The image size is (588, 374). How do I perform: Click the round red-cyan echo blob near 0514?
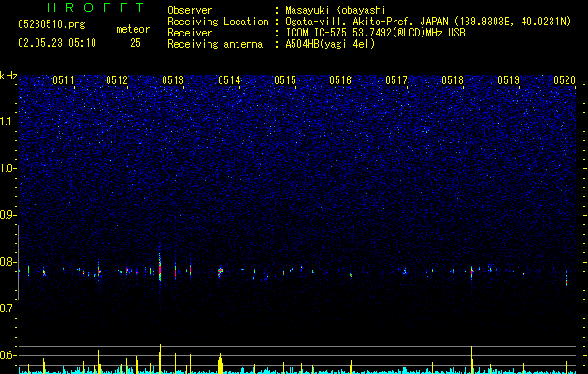(x=221, y=271)
